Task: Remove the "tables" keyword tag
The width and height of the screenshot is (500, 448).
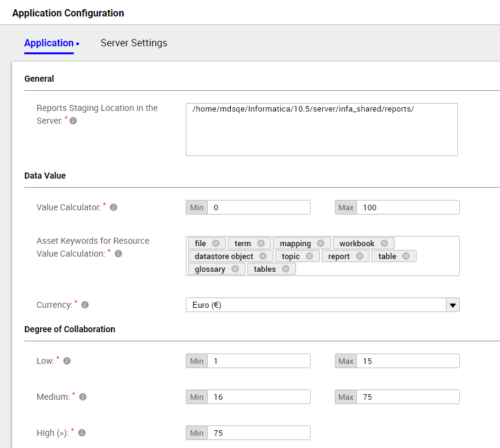Action: click(286, 269)
